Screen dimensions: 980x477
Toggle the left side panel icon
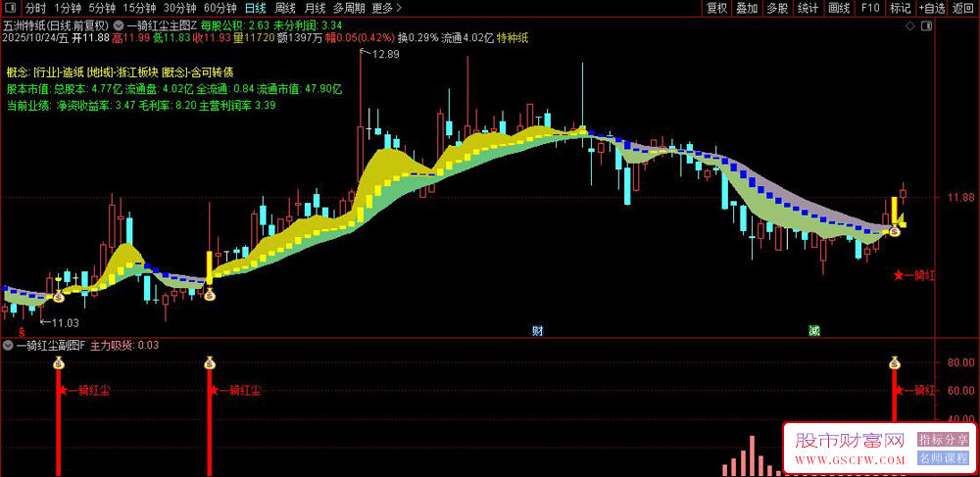(x=12, y=8)
